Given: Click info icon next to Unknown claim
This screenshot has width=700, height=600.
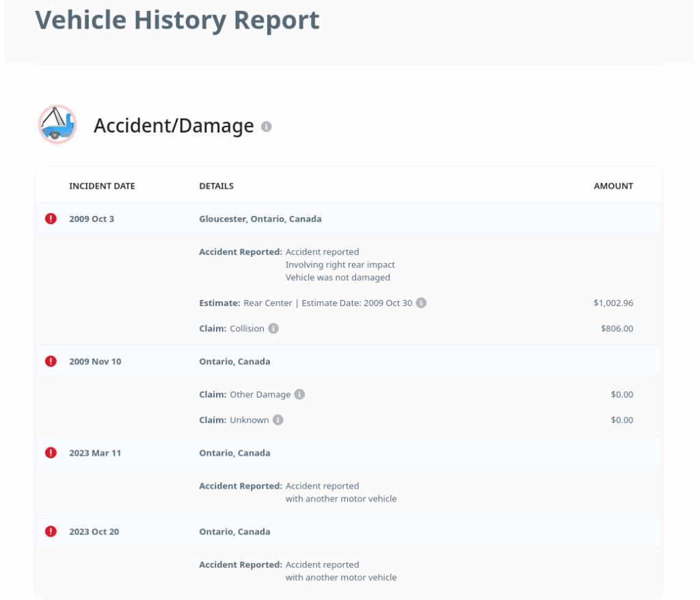Looking at the screenshot, I should pyautogui.click(x=278, y=420).
